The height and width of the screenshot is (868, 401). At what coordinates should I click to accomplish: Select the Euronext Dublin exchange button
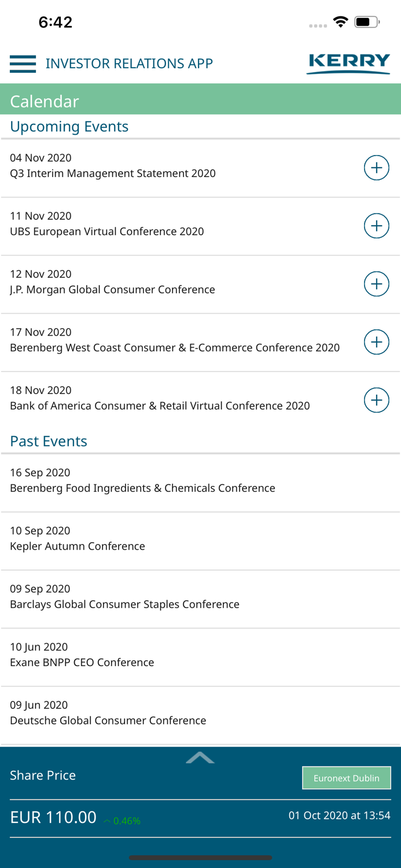pos(346,778)
